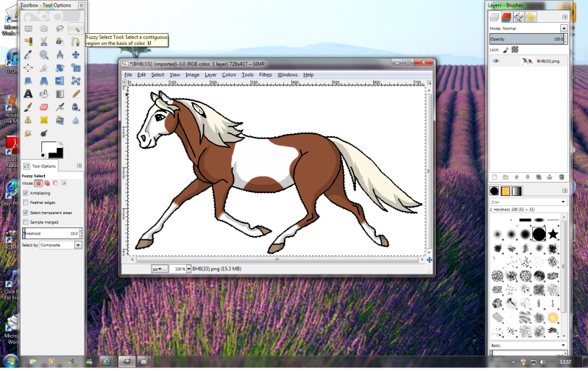
Task: Select the Smudge tool
Action: (x=28, y=133)
